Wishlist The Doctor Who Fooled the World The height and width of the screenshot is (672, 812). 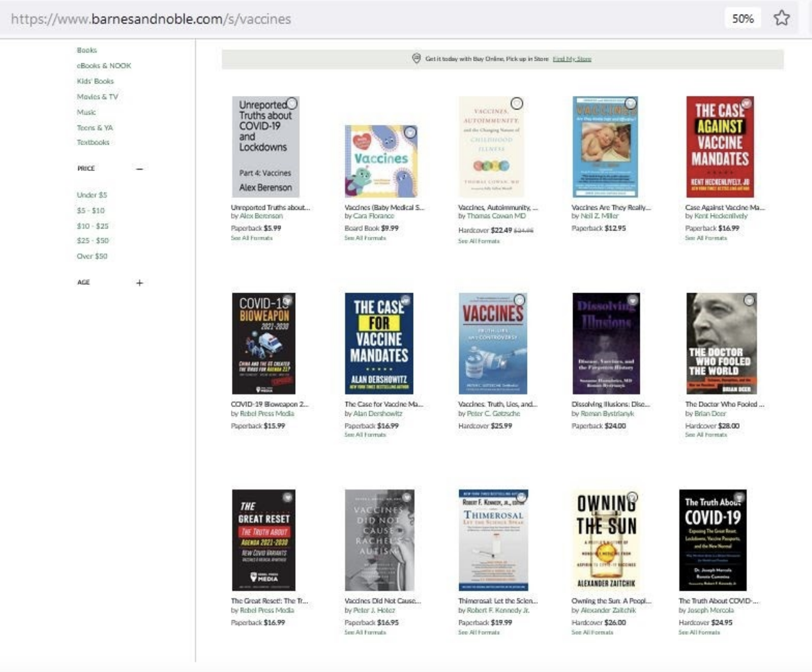pyautogui.click(x=749, y=300)
